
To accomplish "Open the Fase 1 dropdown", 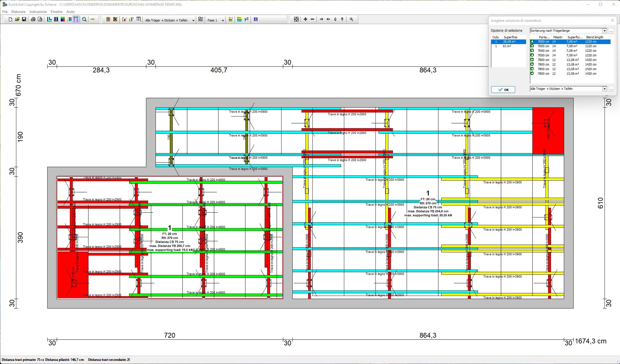I will (x=223, y=20).
